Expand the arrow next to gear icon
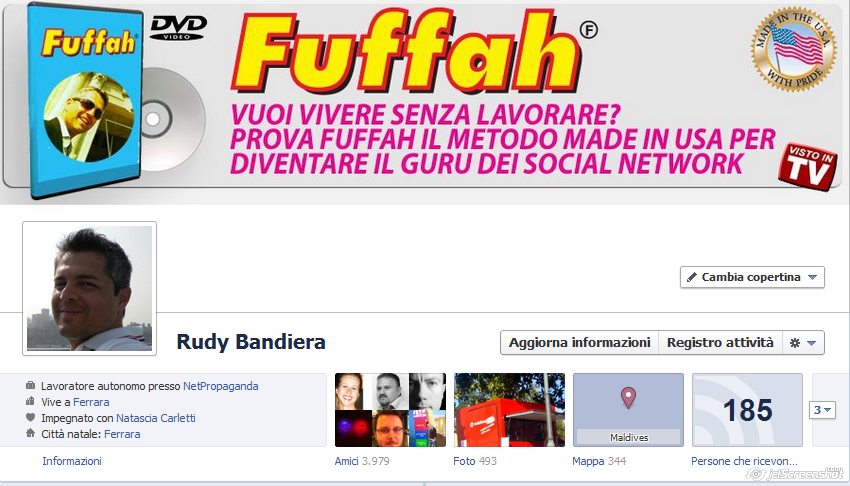The image size is (850, 486). click(812, 343)
